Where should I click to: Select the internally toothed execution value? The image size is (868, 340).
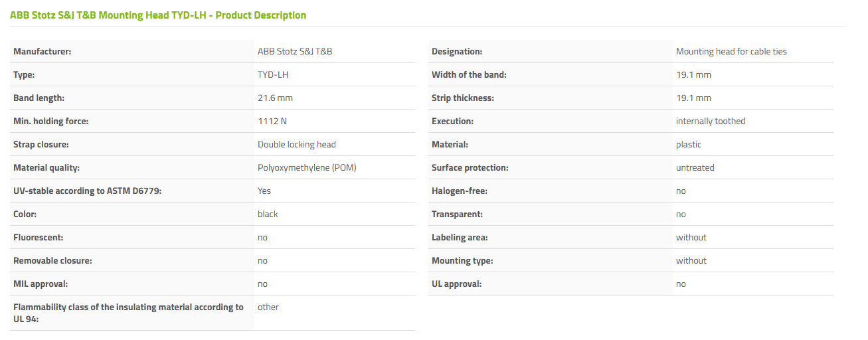coord(711,121)
